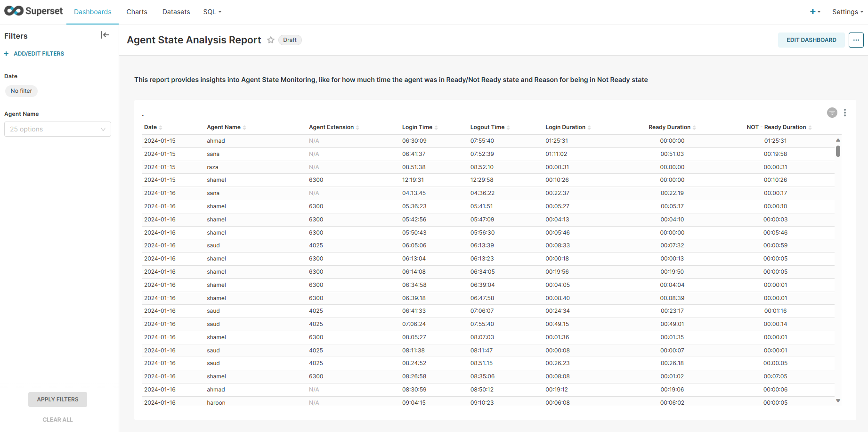The image size is (868, 432).
Task: Click the Date 'No filter' pill
Action: click(21, 91)
